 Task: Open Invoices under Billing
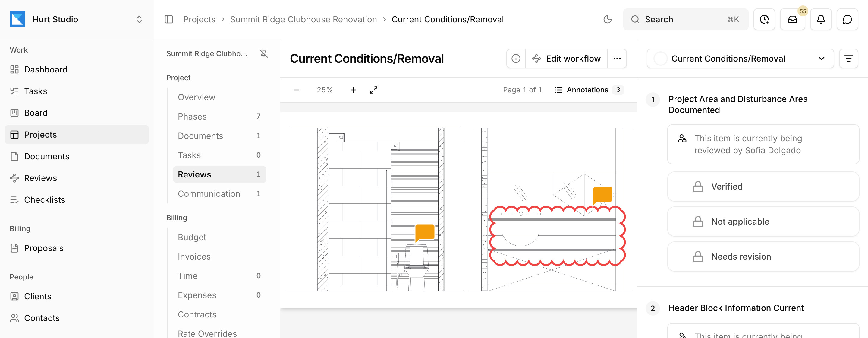(x=219, y=257)
